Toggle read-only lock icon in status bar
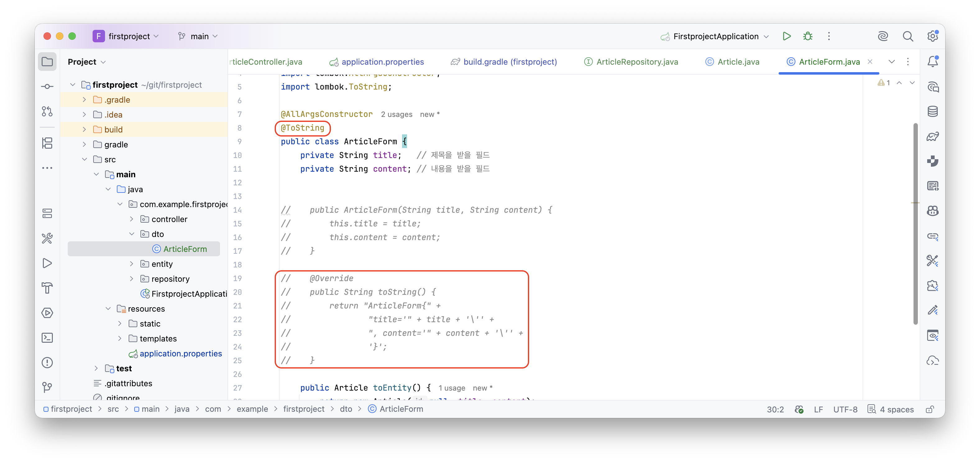Viewport: 980px width, 464px height. point(930,409)
